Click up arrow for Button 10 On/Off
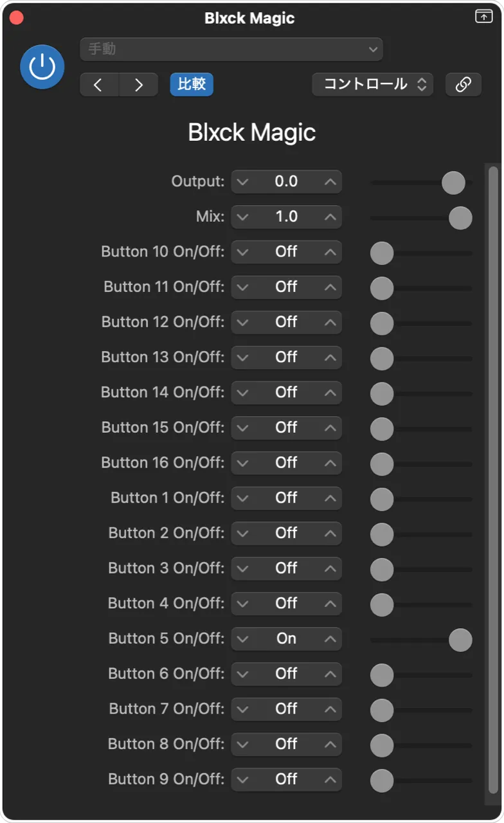 pyautogui.click(x=330, y=252)
